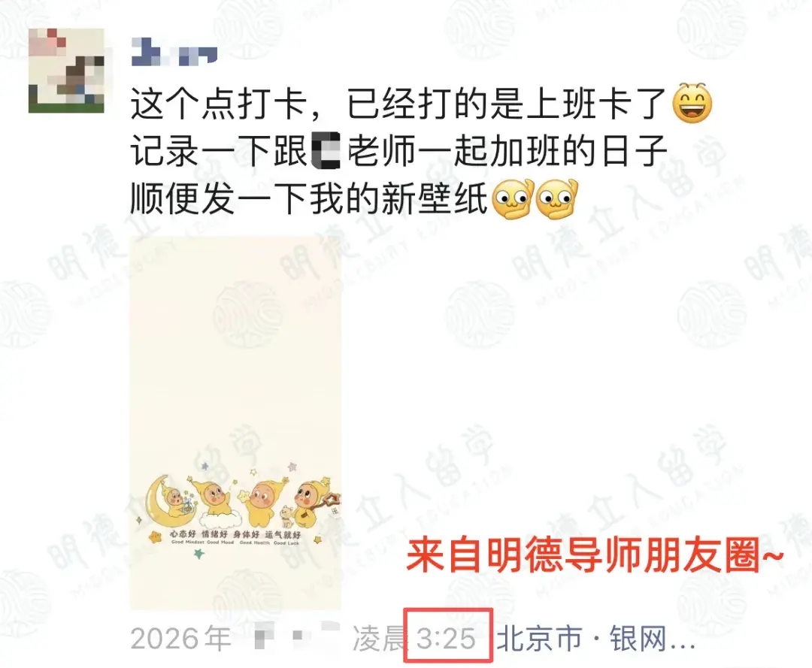Tap the grinning emoji after 上班卡了
This screenshot has width=812, height=668.
[692, 103]
